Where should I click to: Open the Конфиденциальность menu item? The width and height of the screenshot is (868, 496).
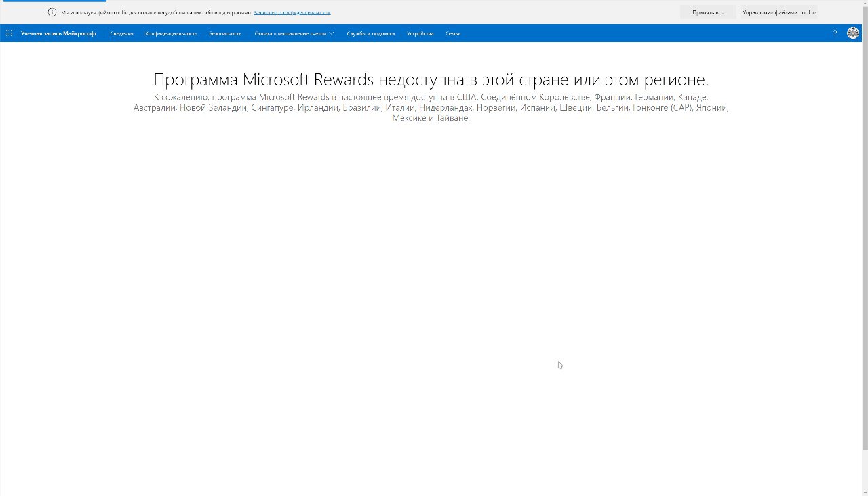[x=171, y=33]
